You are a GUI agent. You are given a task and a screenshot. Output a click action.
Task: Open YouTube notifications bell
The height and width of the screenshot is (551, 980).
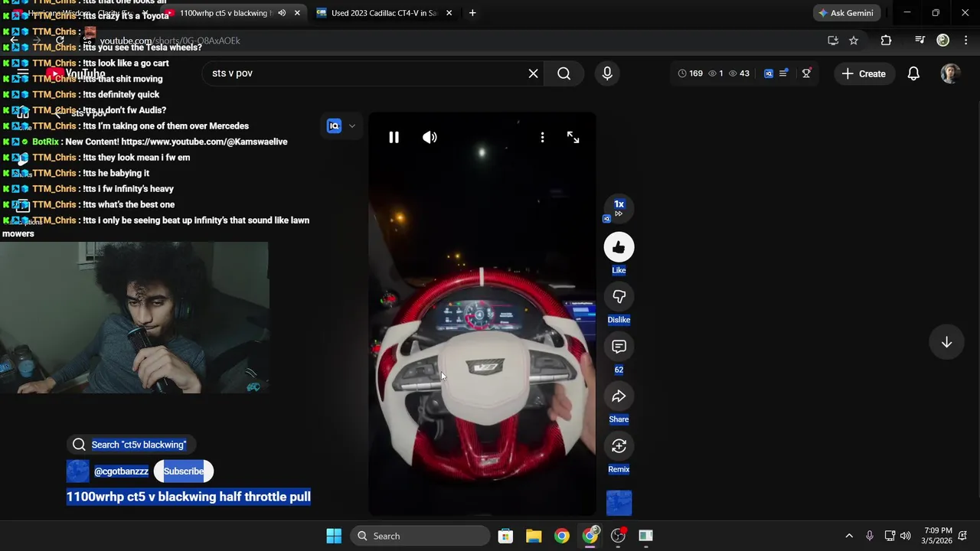(x=913, y=73)
